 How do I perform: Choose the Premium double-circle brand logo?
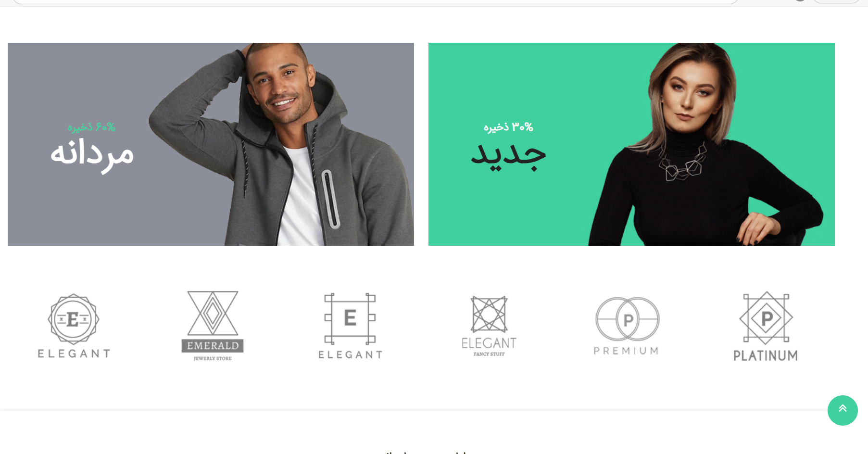click(627, 326)
